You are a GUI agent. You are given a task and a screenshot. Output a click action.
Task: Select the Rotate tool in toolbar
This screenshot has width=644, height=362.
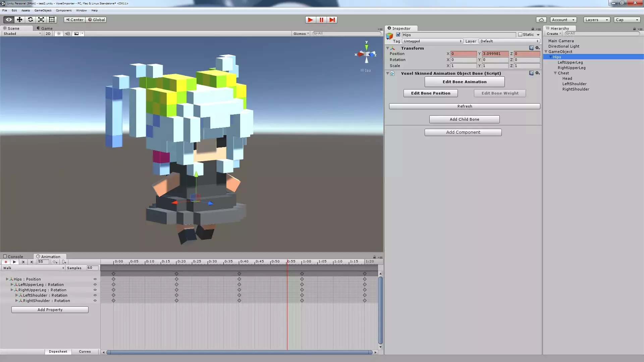click(30, 20)
